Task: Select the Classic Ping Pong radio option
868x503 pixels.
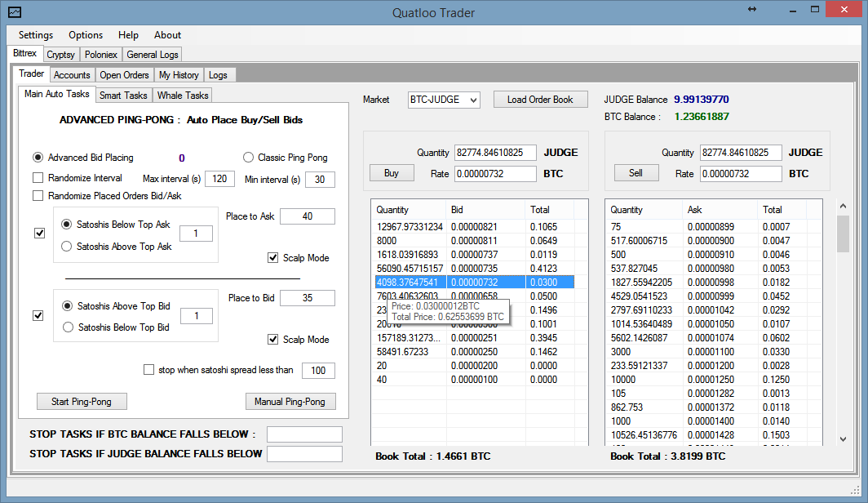Action: (x=249, y=158)
